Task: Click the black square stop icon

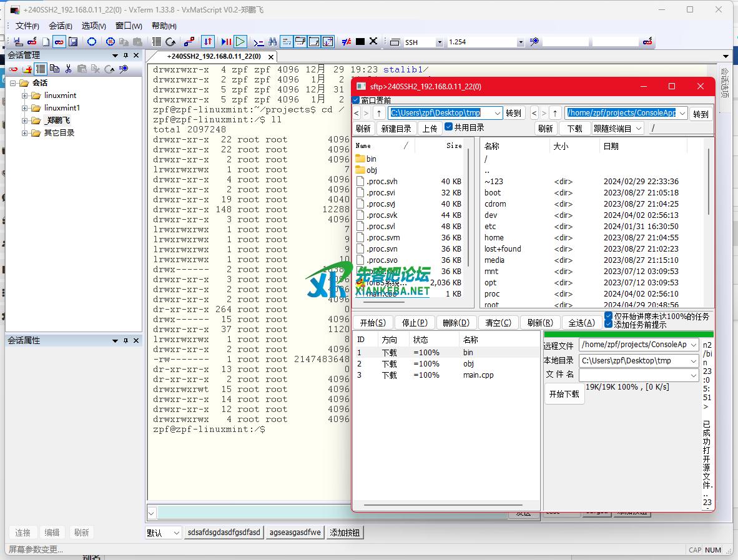Action: coord(360,42)
